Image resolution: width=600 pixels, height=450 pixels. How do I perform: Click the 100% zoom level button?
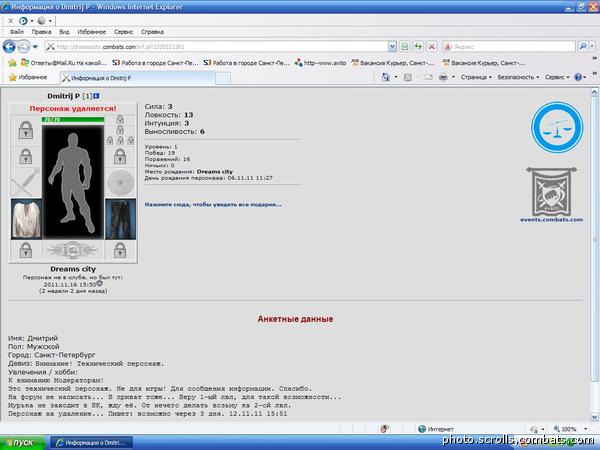coord(565,429)
